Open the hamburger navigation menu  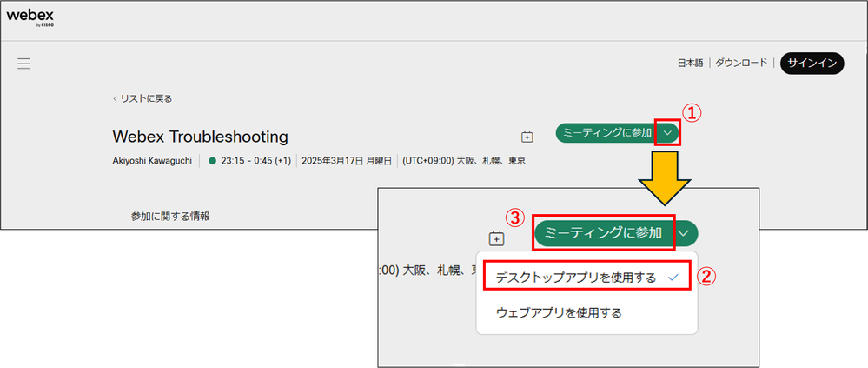23,64
